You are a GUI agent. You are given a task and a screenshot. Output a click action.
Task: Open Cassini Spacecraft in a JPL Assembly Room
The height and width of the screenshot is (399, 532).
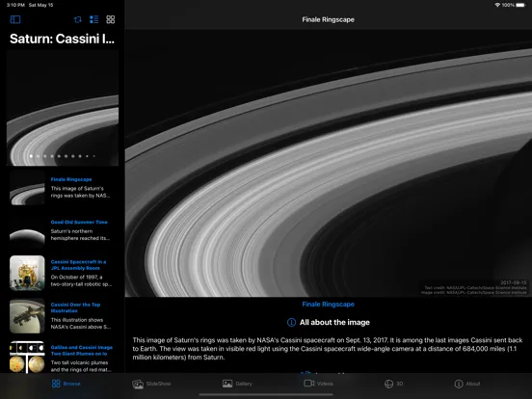(78, 265)
